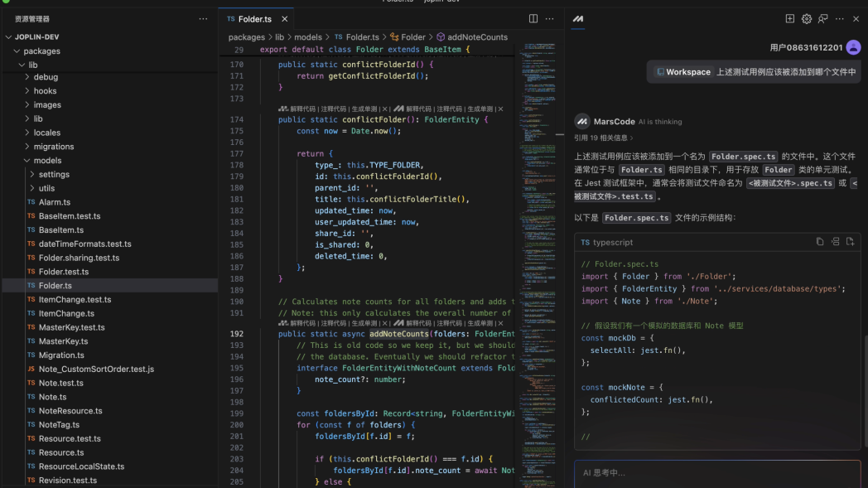Expand the migrations folder
The image size is (868, 488).
tap(53, 147)
